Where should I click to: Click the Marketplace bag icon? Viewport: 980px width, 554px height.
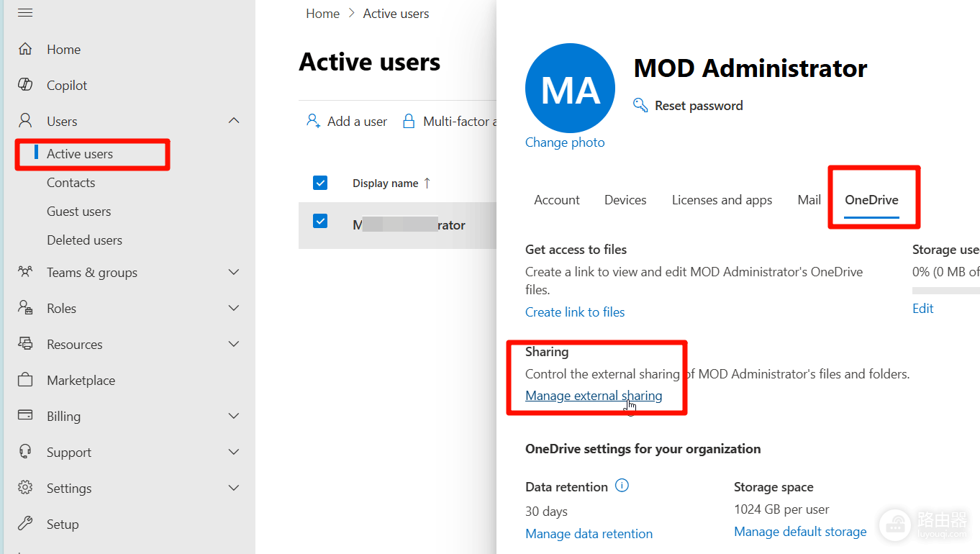(x=25, y=380)
